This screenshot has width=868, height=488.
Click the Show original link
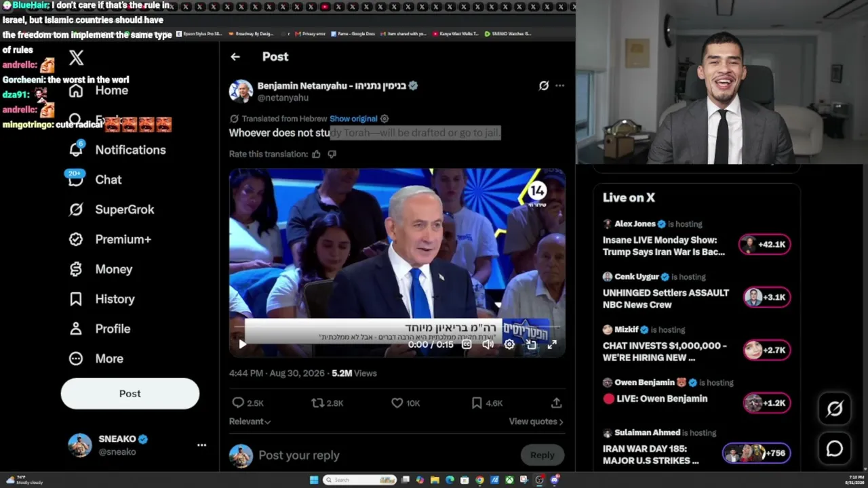(x=353, y=119)
